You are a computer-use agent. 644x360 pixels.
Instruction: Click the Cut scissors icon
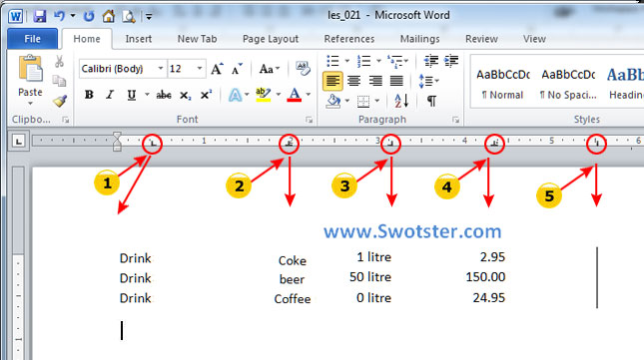60,62
